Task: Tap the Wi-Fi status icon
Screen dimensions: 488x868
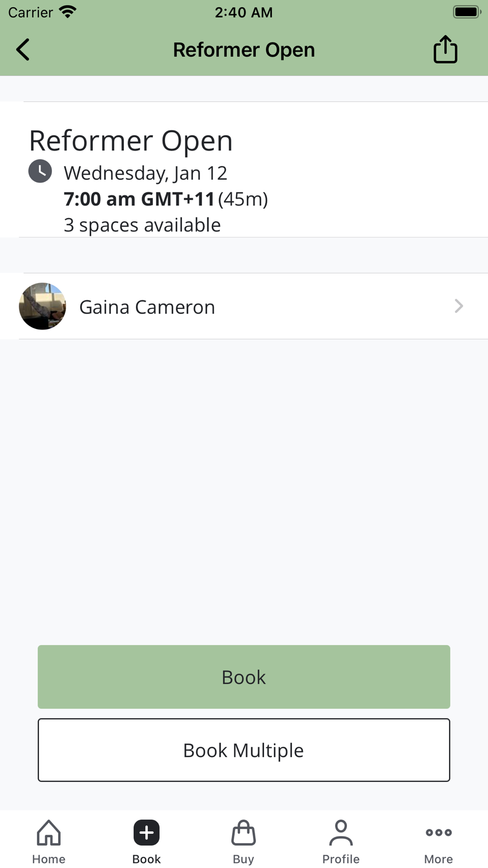Action: coord(68,12)
